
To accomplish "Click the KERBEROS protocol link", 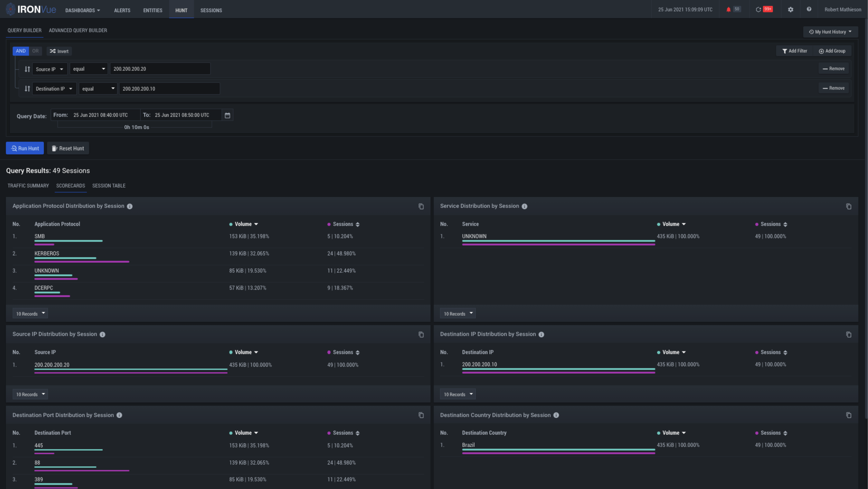I will coord(46,253).
